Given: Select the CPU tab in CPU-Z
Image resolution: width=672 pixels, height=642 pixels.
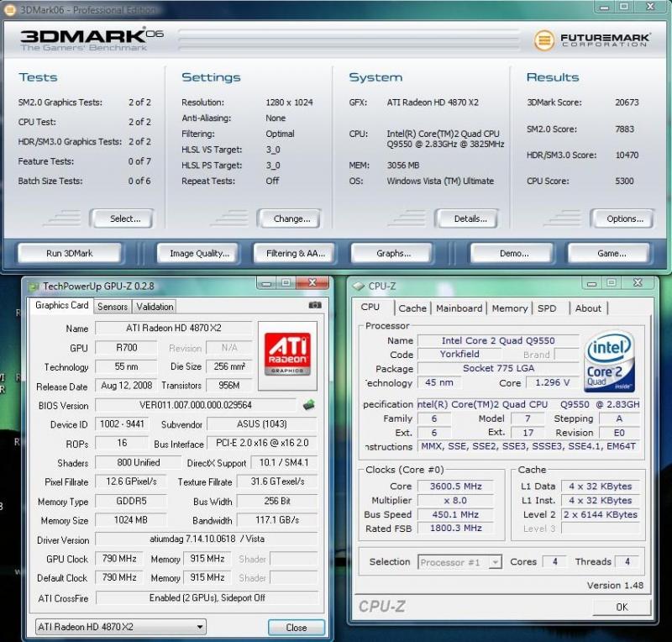Looking at the screenshot, I should (370, 308).
